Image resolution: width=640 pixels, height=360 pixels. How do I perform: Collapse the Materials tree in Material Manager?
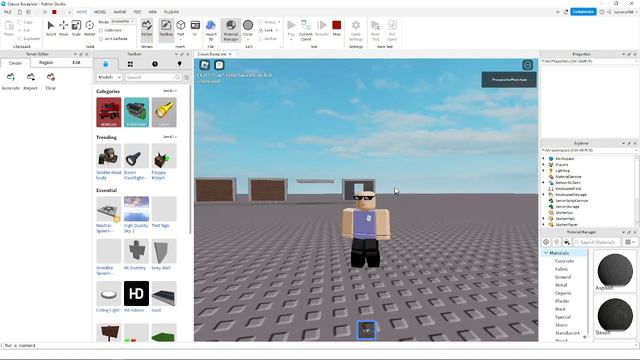546,253
